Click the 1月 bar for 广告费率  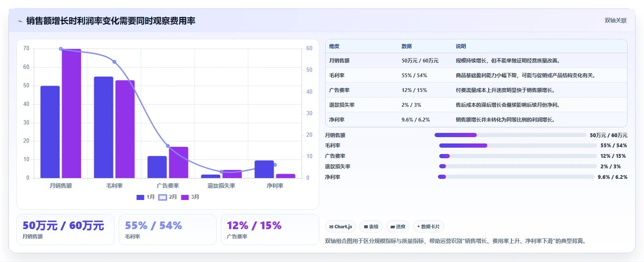tap(157, 167)
